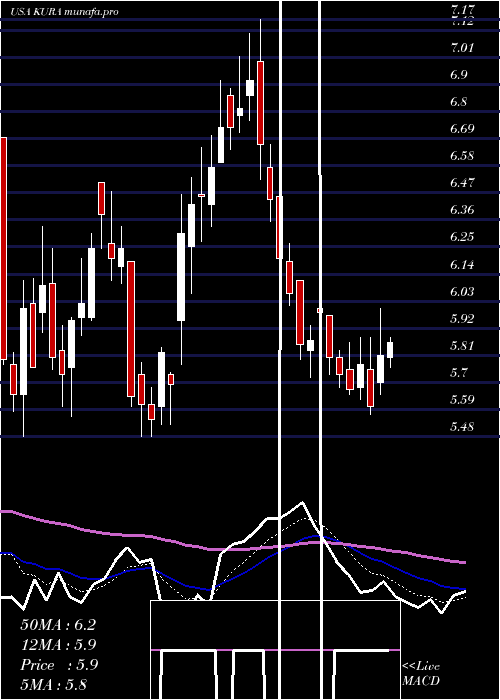Select the 6.03 price axis label
The image size is (500, 700).
pos(463,292)
